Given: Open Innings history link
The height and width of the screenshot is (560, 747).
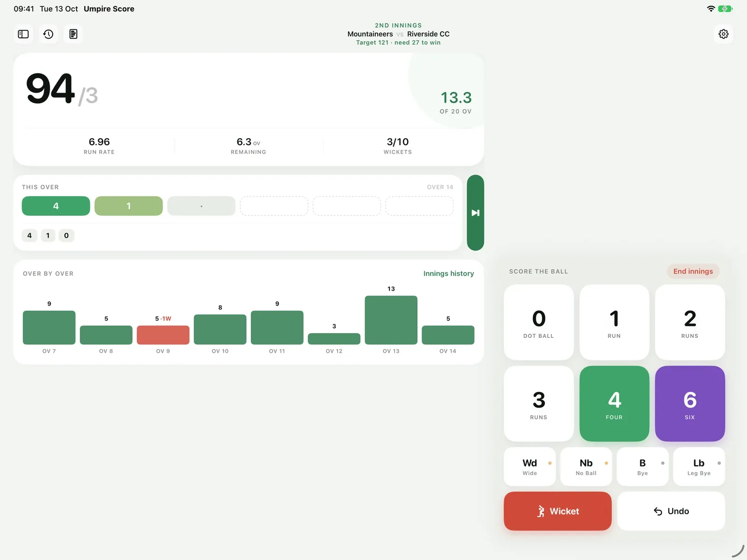Looking at the screenshot, I should [448, 273].
